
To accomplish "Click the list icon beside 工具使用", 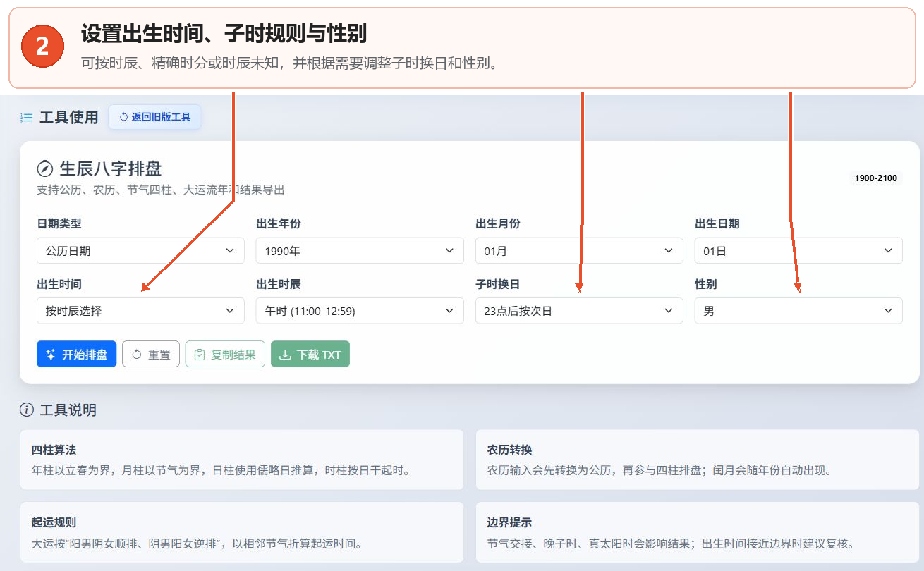I will pyautogui.click(x=27, y=118).
